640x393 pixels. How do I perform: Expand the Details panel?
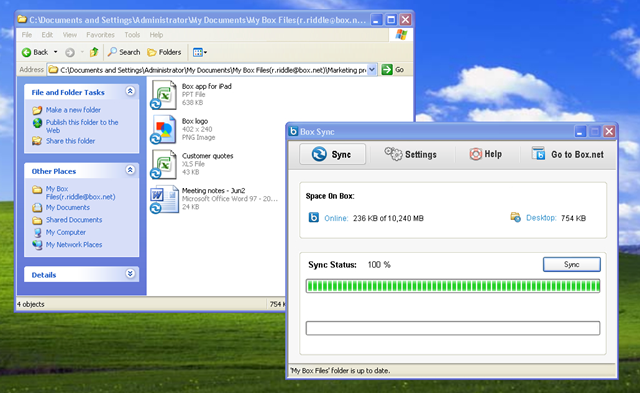tap(130, 273)
